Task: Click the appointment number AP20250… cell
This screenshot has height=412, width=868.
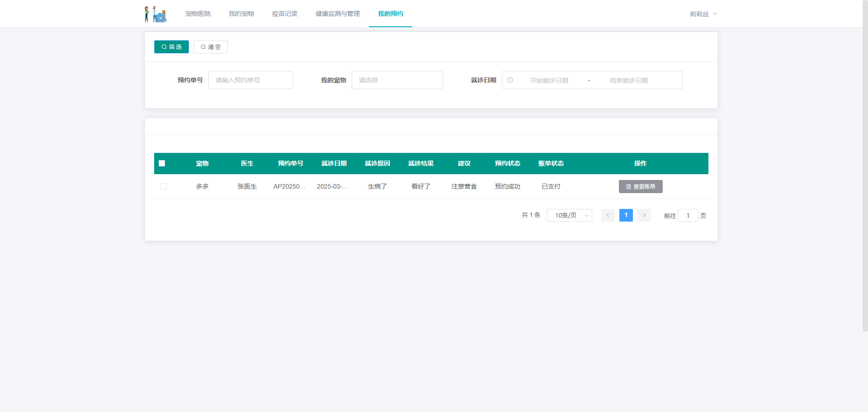Action: 289,186
